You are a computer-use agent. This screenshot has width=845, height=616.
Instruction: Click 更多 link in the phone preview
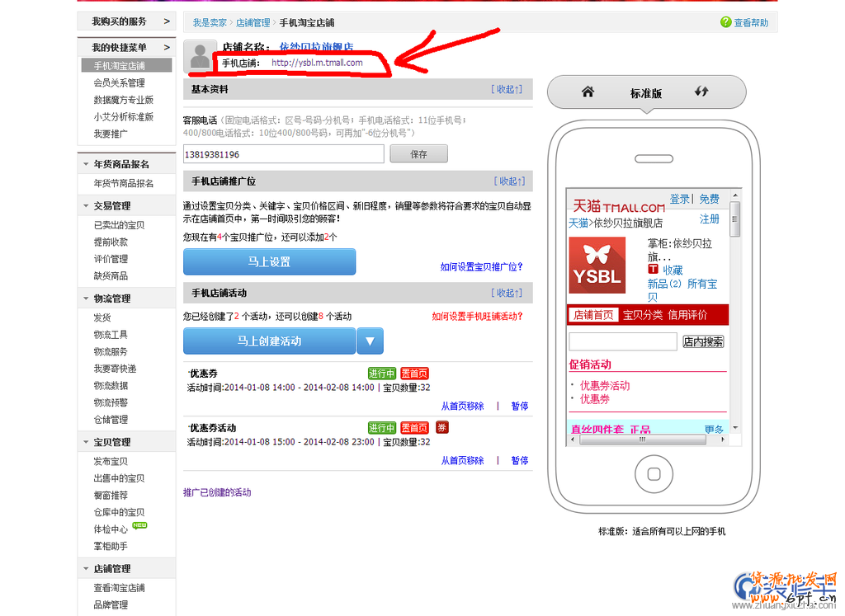tap(714, 429)
